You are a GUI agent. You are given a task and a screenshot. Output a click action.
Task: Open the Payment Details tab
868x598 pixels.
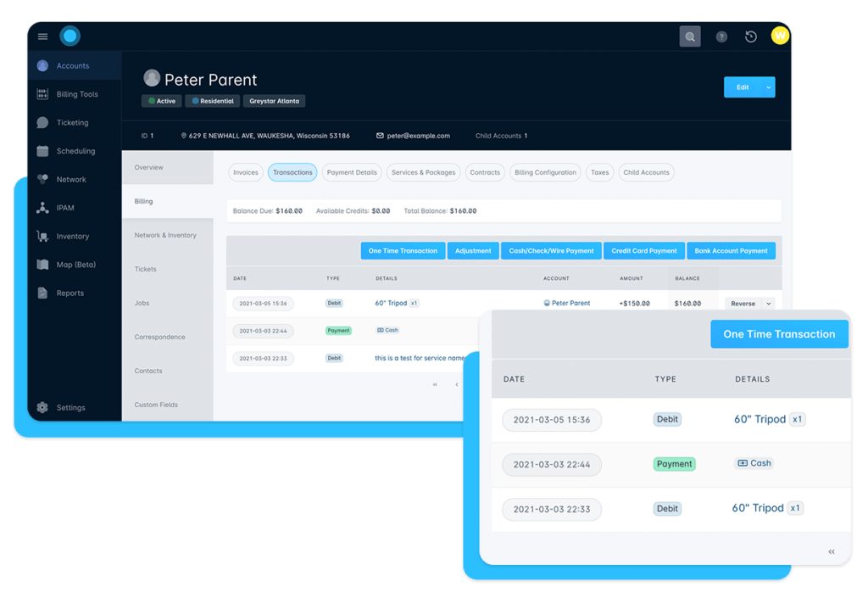(x=352, y=172)
